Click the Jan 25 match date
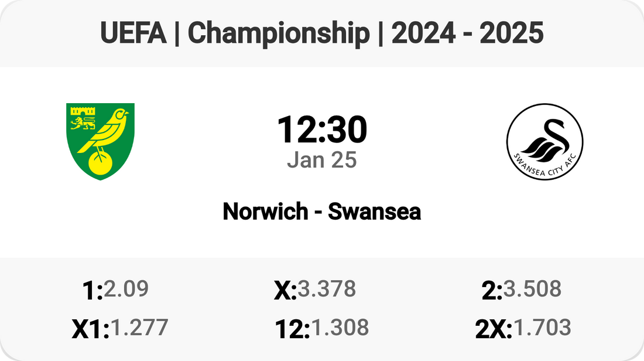This screenshot has width=644, height=361. [322, 159]
